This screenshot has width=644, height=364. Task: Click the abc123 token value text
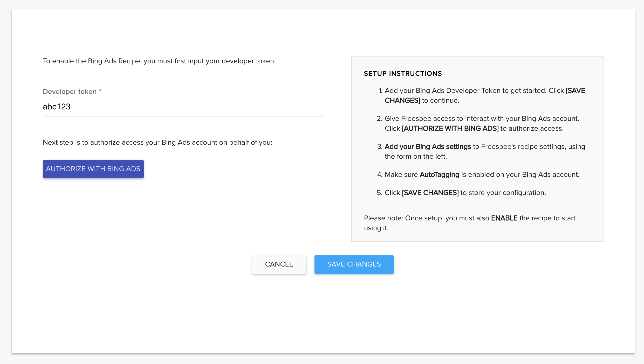(x=57, y=107)
